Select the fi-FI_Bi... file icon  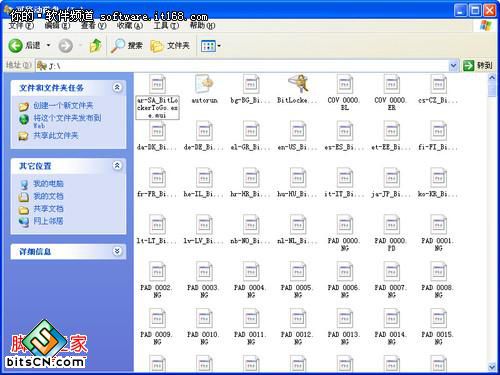[438, 131]
